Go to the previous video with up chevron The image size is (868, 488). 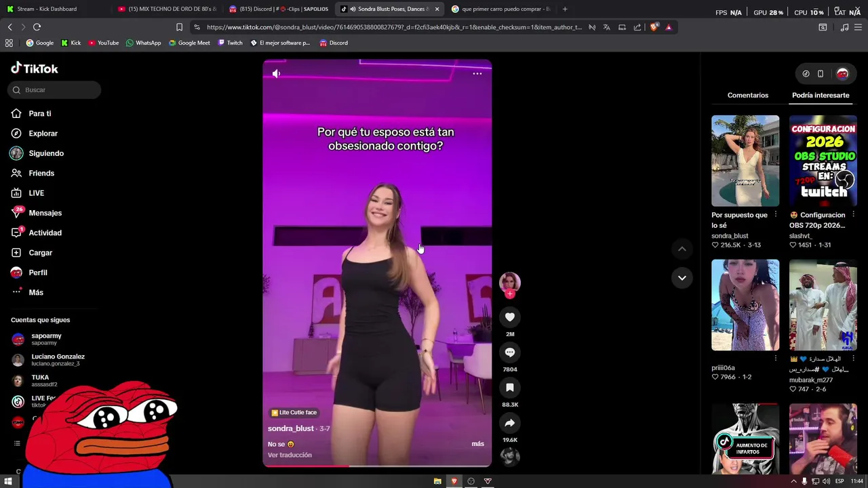(x=682, y=249)
